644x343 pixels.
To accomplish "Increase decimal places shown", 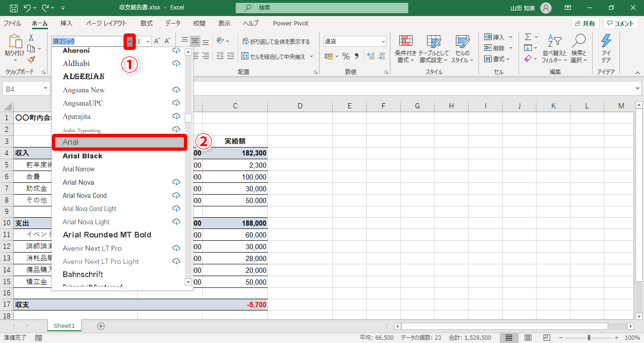I will click(370, 57).
